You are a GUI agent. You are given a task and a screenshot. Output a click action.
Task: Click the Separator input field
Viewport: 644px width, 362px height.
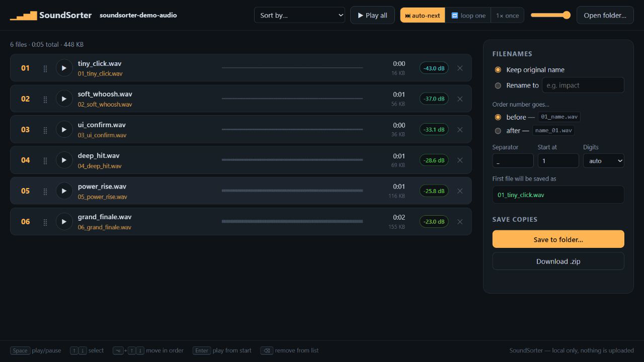513,161
